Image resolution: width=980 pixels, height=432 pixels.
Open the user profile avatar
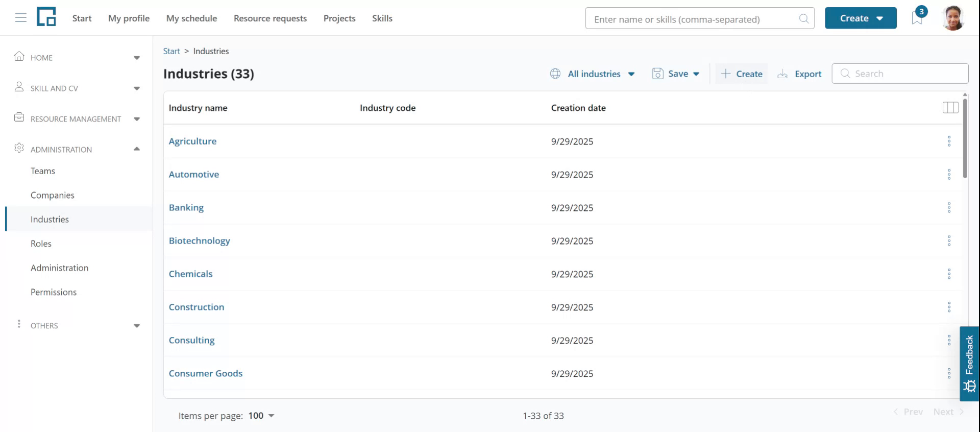[x=952, y=18]
